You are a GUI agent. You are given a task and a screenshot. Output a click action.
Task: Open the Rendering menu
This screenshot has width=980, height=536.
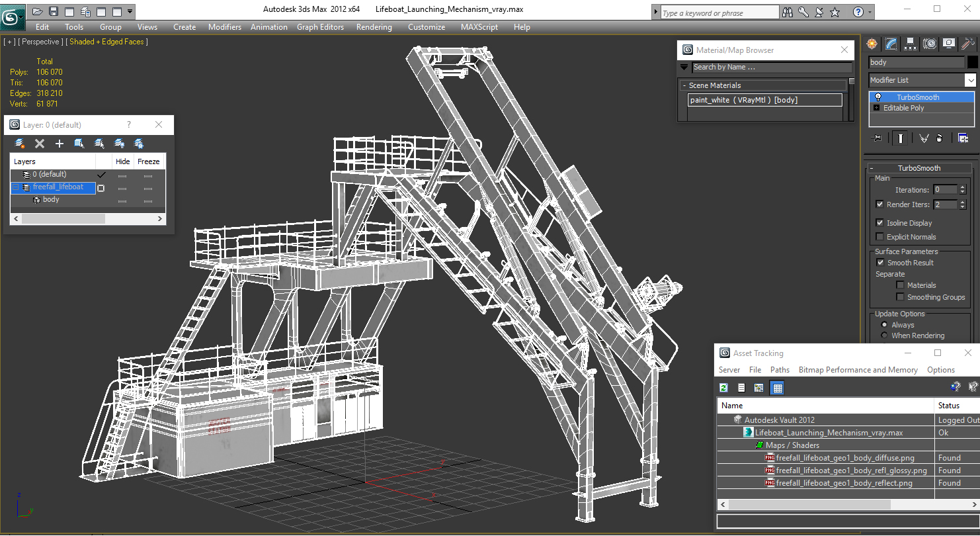(x=374, y=27)
